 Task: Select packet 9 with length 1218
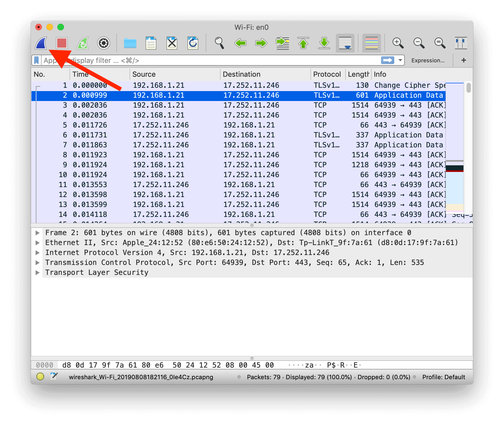[x=238, y=165]
